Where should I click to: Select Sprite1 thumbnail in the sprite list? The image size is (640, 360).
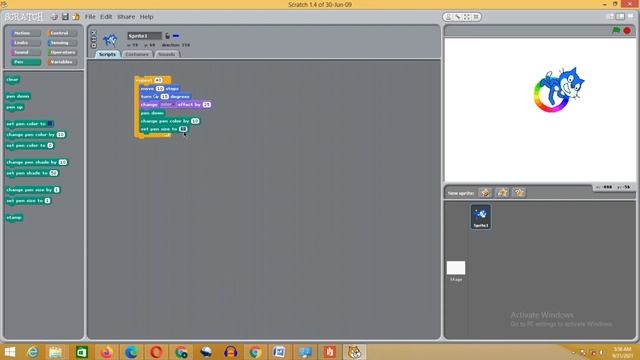[481, 217]
